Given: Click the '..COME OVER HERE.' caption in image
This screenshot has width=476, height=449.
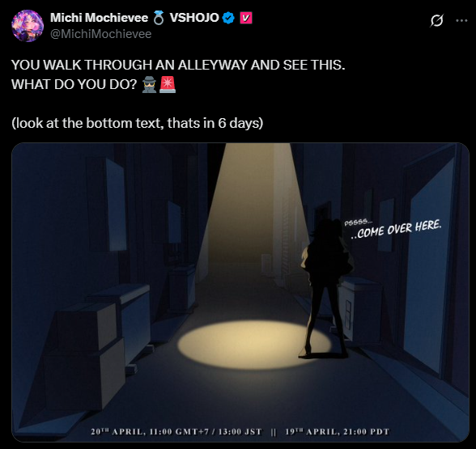Looking at the screenshot, I should tap(396, 230).
